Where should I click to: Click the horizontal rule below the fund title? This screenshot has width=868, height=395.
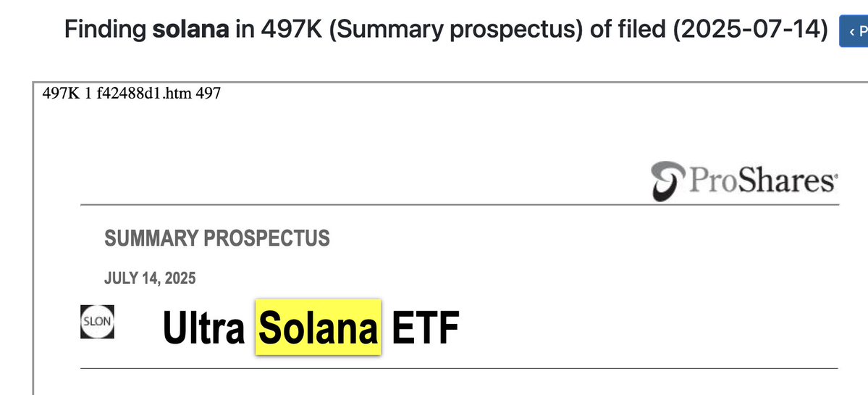(x=460, y=369)
